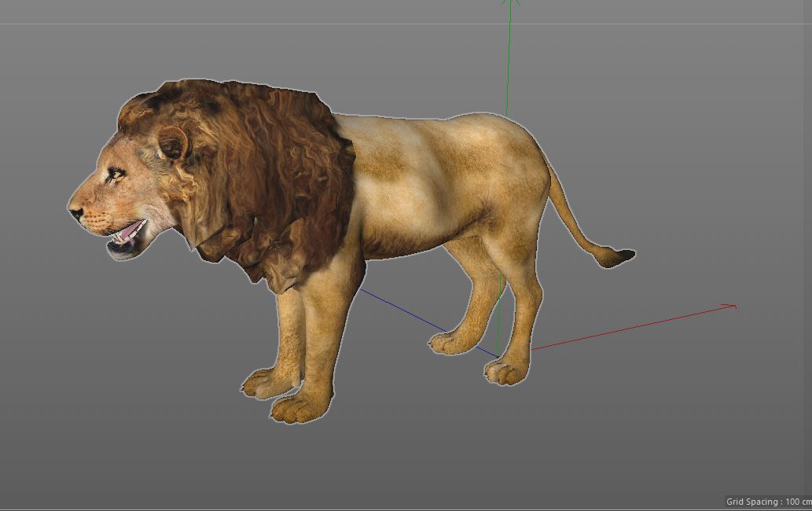Viewport: 812px width, 511px height.
Task: Click the lion's open mouth tongue
Action: tap(131, 231)
